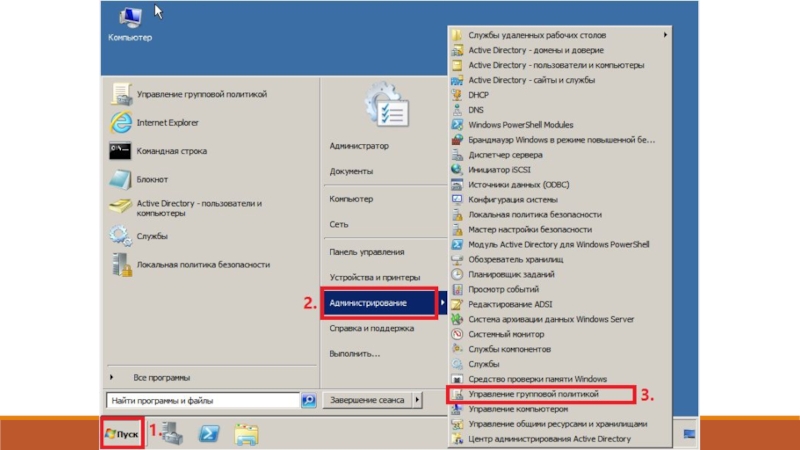The width and height of the screenshot is (800, 450).
Task: Click the user account picture icon
Action: [x=387, y=105]
